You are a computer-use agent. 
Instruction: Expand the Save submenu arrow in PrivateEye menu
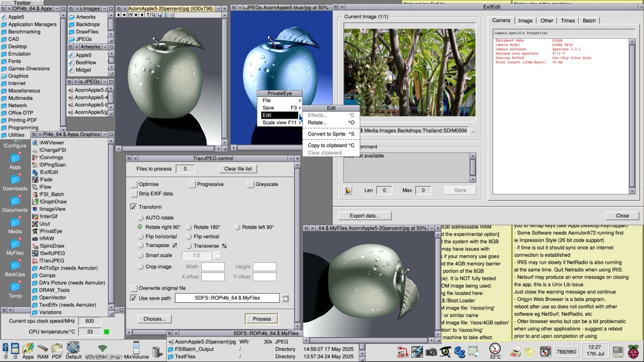click(x=300, y=108)
